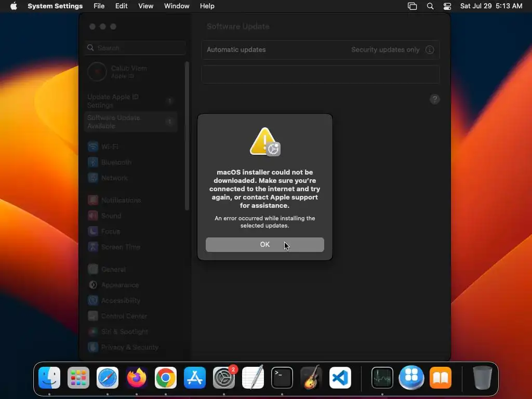
Task: Click the Software Update help button
Action: click(435, 99)
